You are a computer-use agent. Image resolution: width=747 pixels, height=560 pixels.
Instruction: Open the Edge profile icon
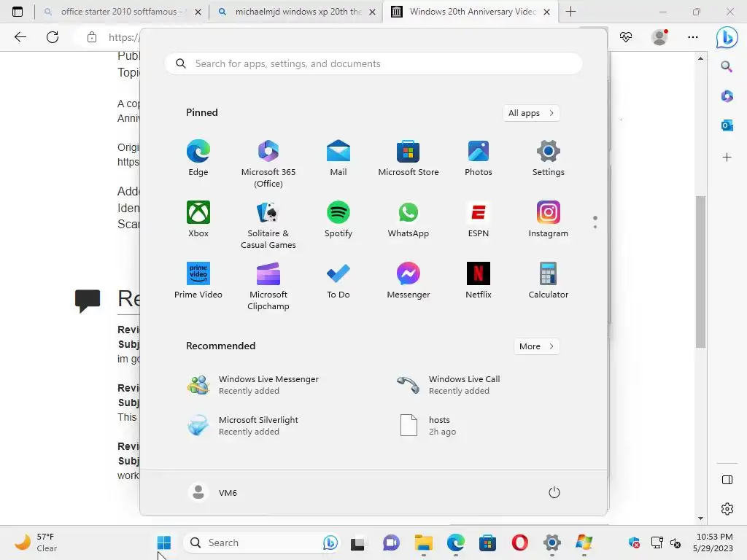[x=659, y=37]
